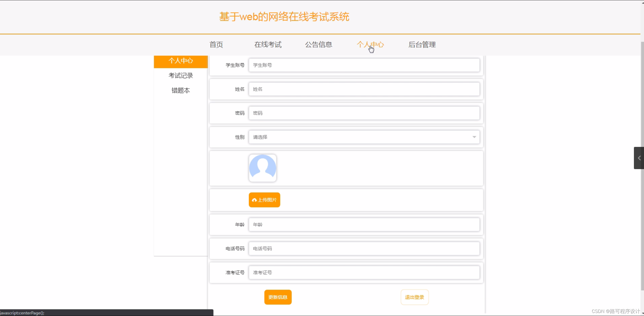Viewport: 644px width, 316px height.
Task: Focus the 学生账号 input field
Action: [364, 65]
